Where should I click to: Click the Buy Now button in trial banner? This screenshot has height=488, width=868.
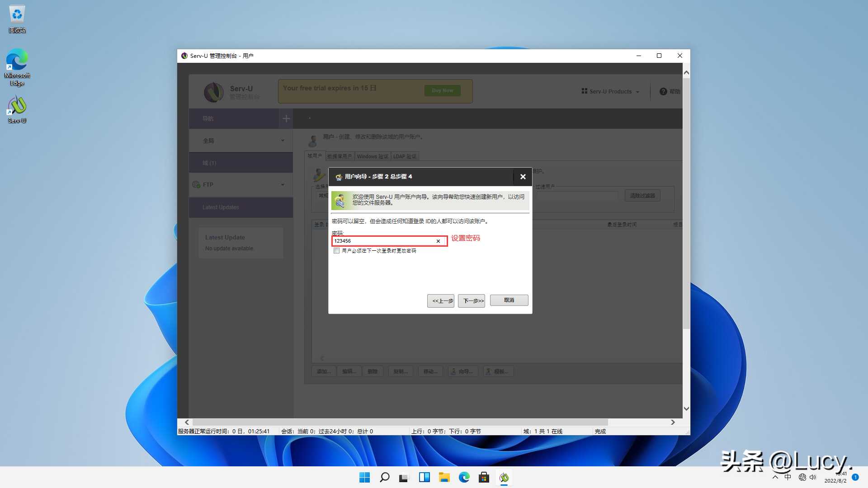click(x=442, y=91)
